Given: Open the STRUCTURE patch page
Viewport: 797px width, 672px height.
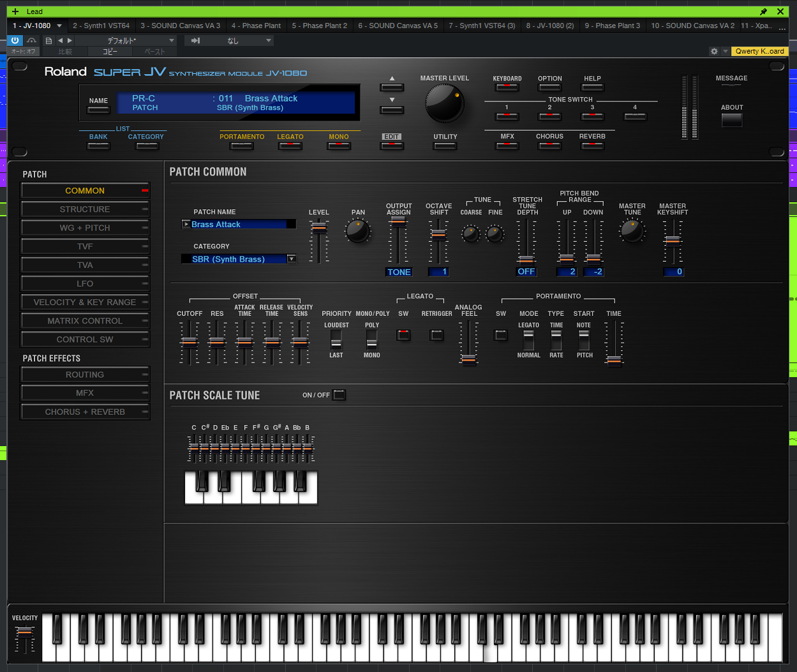Looking at the screenshot, I should (85, 209).
